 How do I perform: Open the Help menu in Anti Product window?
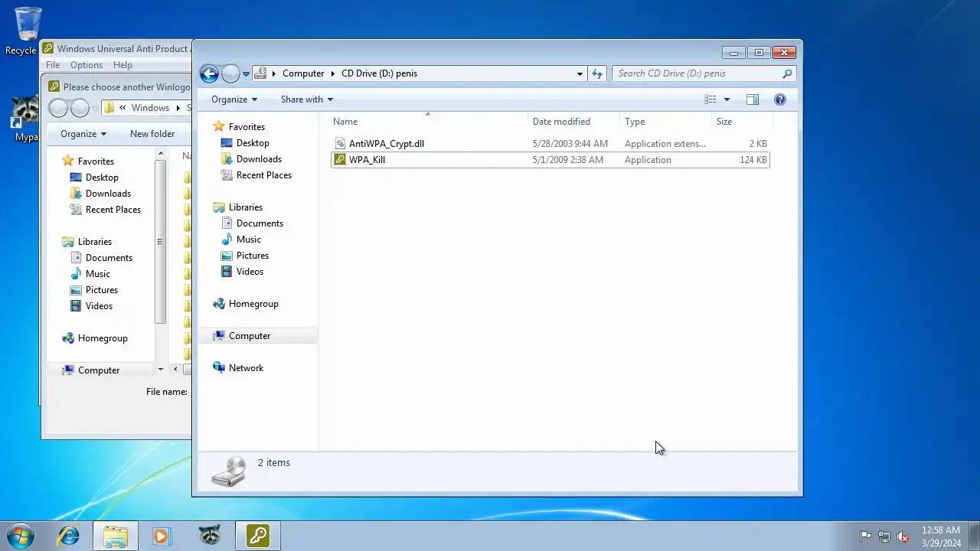point(122,65)
